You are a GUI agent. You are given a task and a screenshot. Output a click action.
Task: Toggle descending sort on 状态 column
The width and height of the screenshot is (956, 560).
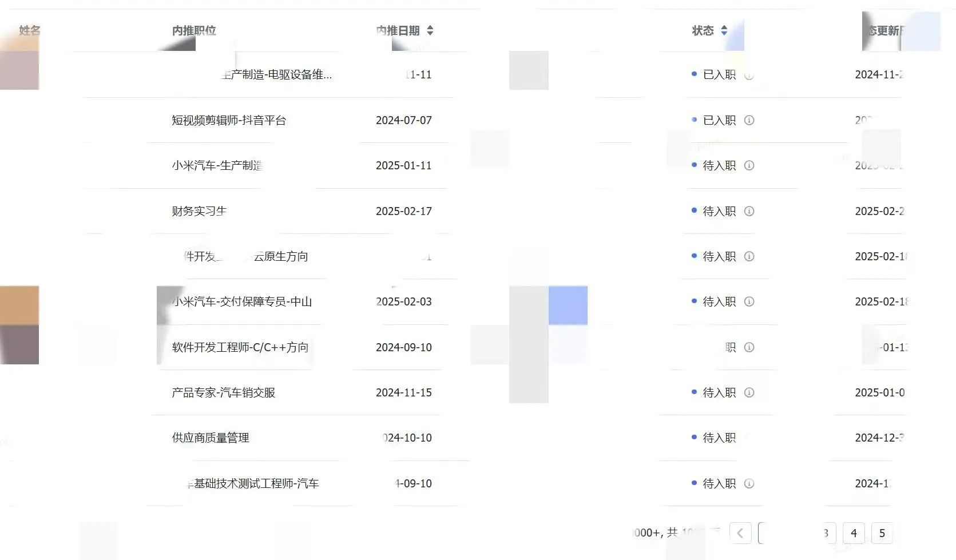pyautogui.click(x=725, y=33)
